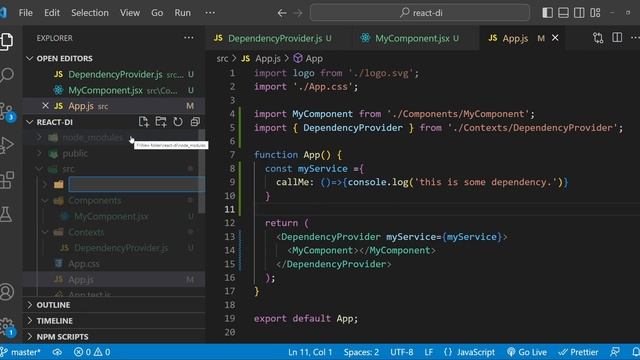Synchronize changes cloud icon in status bar
The image size is (640, 360).
57,352
